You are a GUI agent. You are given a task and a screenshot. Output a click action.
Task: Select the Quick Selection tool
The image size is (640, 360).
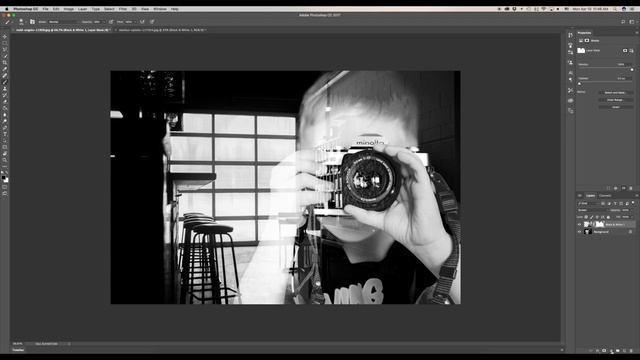(x=5, y=56)
